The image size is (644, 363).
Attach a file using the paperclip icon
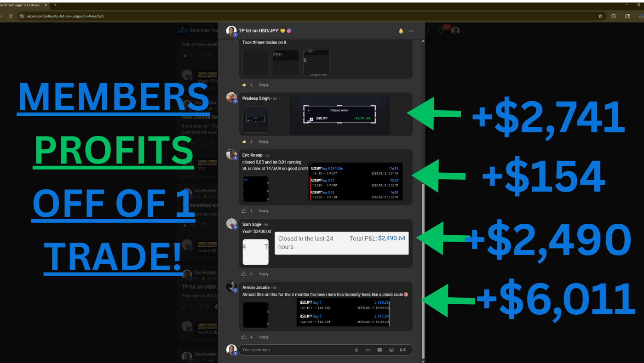(x=356, y=350)
